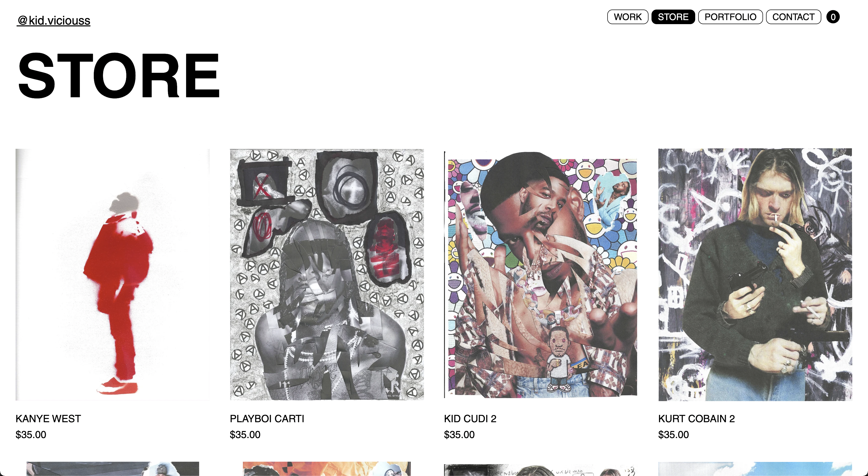
Task: Click the $35.00 price under Playboi Carti
Action: pyautogui.click(x=245, y=435)
